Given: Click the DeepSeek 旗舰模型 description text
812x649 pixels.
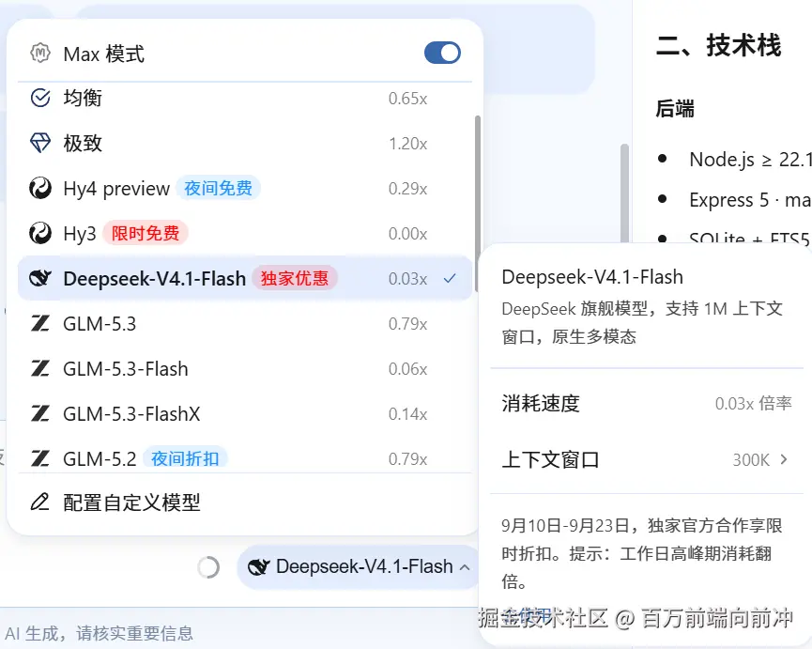Looking at the screenshot, I should (642, 323).
